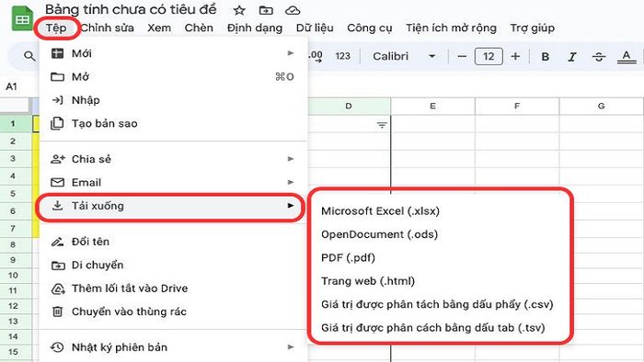Open the Chỉnh sửa menu
644x362 pixels.
(108, 28)
